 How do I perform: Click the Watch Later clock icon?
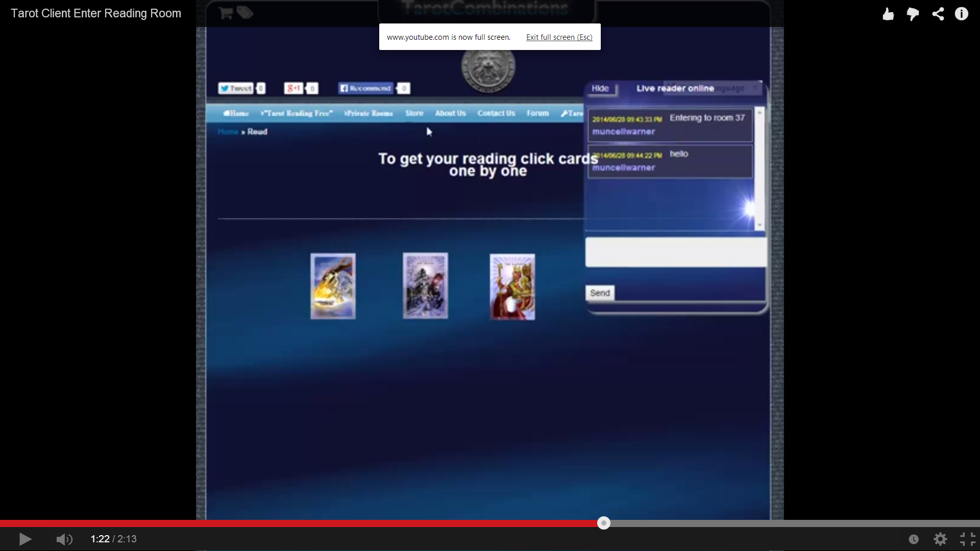[x=914, y=539]
